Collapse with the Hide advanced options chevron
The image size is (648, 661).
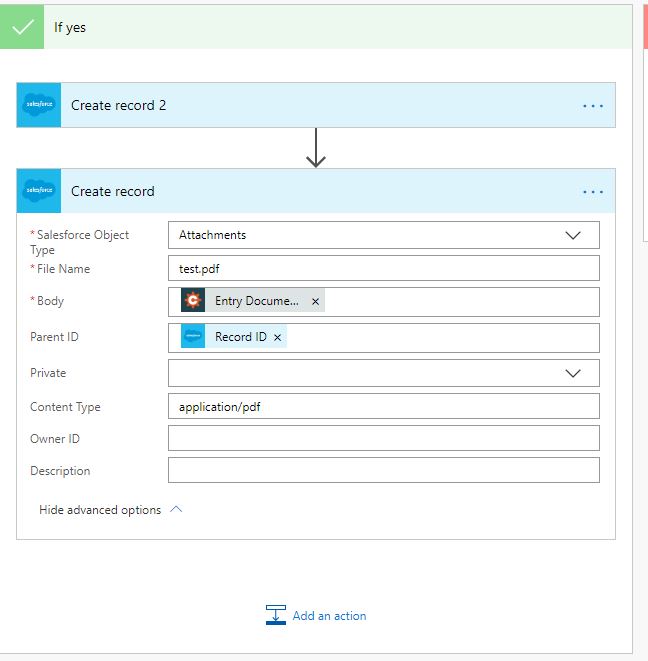point(176,509)
